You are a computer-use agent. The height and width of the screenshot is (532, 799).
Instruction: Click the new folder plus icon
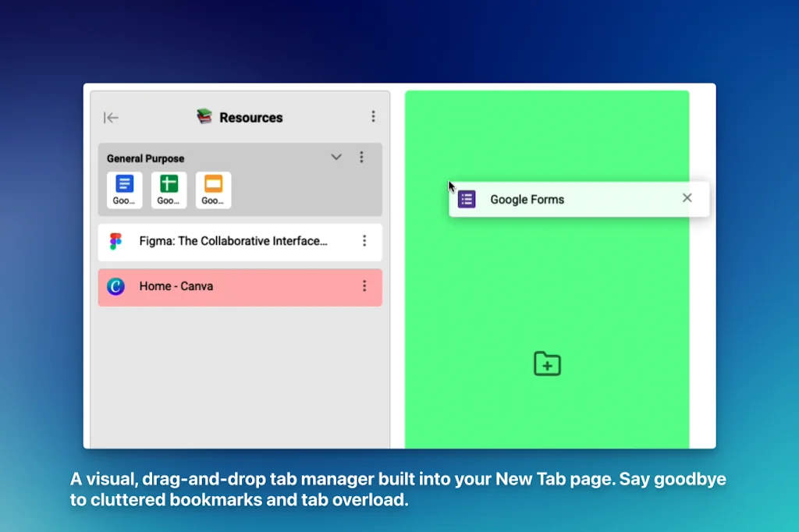click(x=547, y=364)
